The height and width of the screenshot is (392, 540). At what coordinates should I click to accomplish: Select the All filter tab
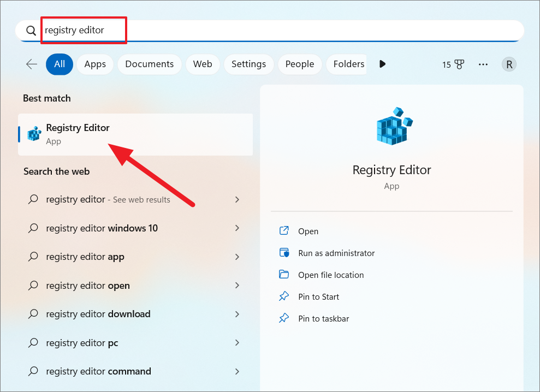[x=60, y=64]
